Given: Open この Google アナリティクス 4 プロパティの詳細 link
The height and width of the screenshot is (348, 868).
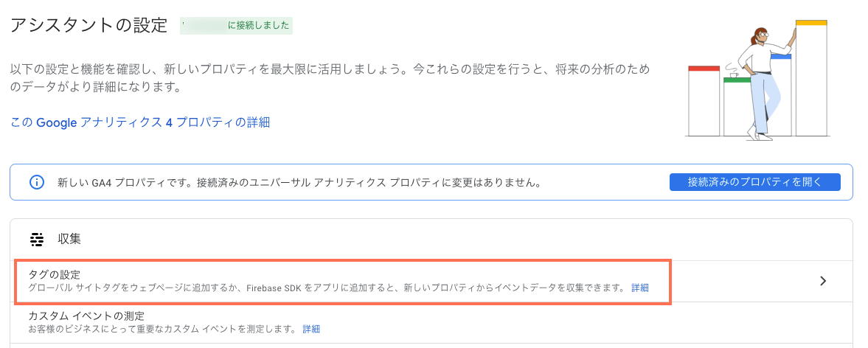Looking at the screenshot, I should pyautogui.click(x=140, y=122).
